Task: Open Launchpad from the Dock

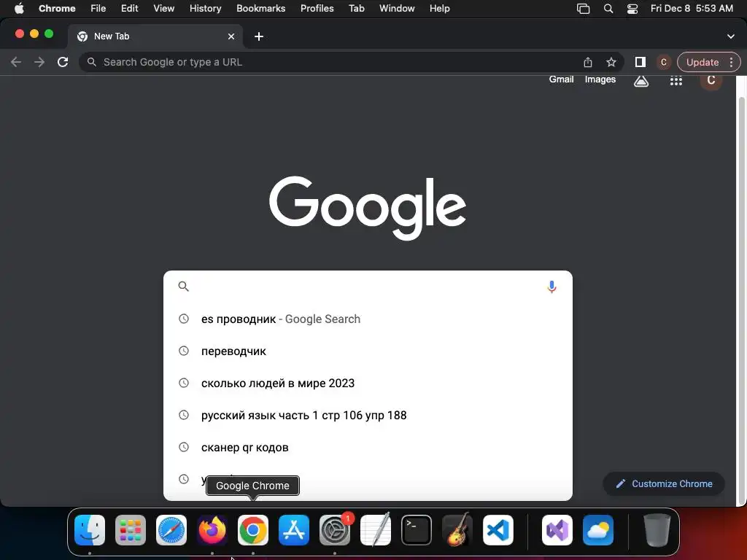Action: [x=131, y=529]
